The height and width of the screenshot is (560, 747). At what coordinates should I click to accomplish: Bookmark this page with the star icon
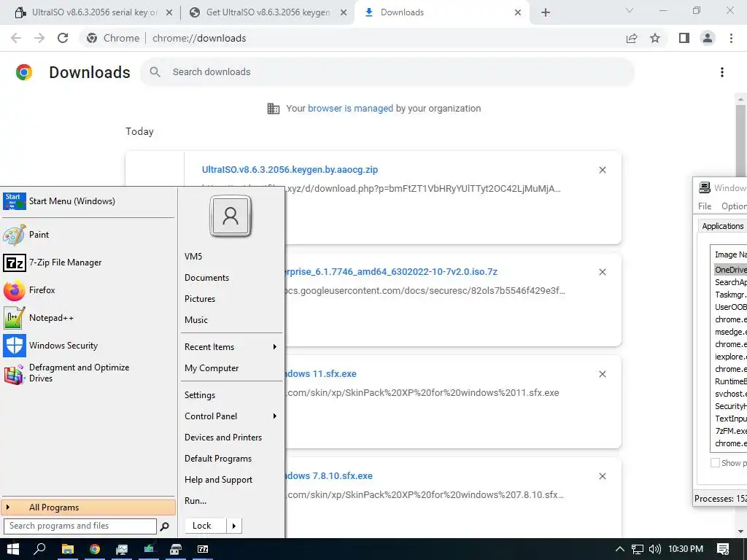[655, 38]
